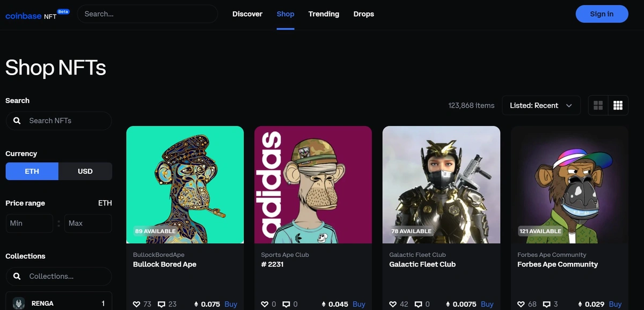Image resolution: width=644 pixels, height=310 pixels.
Task: Switch to large grid view
Action: [598, 106]
